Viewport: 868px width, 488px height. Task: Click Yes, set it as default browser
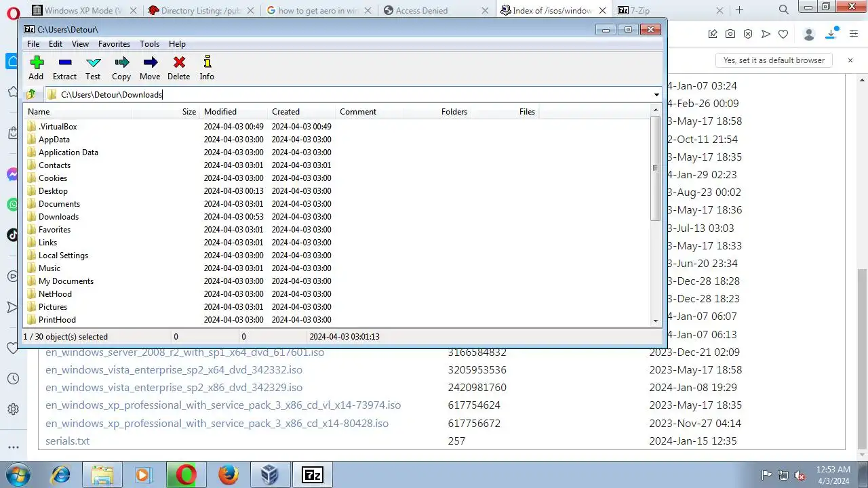click(774, 60)
